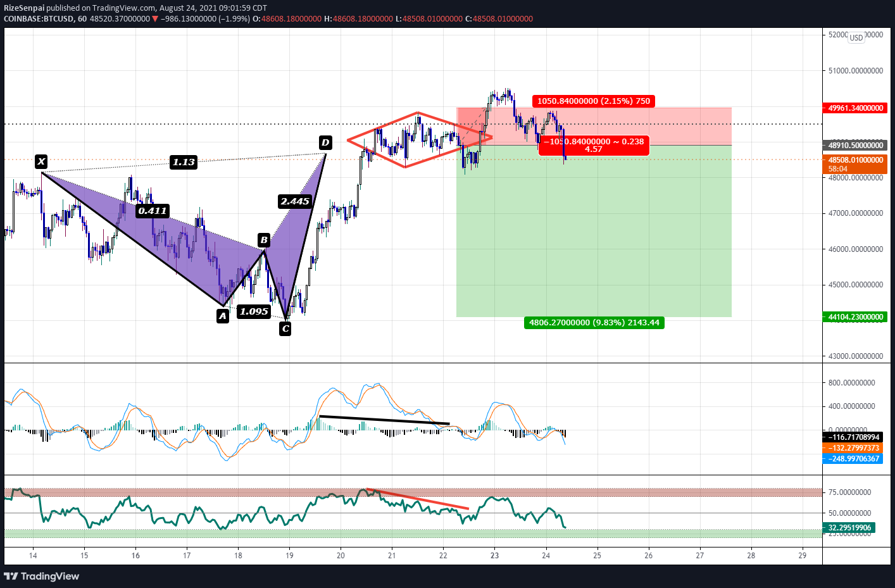Viewport: 895px width, 588px height.
Task: Select the C point label of harmonic pattern
Action: pos(285,328)
